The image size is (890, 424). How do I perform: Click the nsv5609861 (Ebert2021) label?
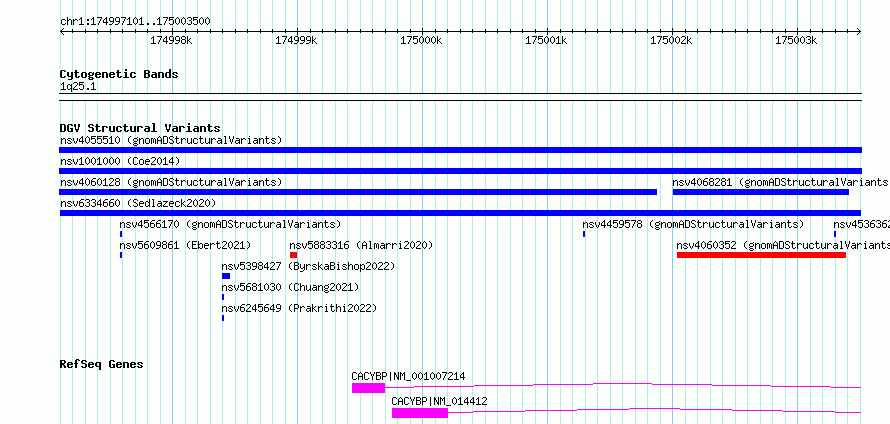[x=185, y=245]
